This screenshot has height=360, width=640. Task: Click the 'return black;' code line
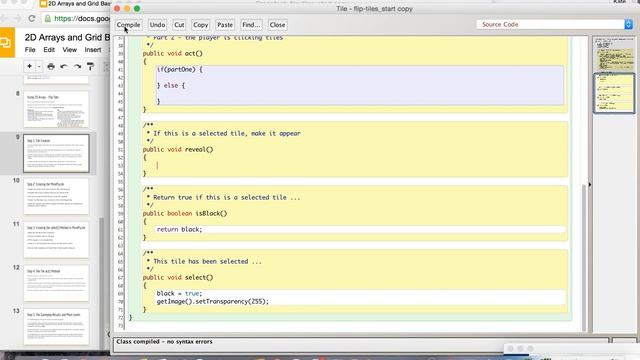coord(179,229)
